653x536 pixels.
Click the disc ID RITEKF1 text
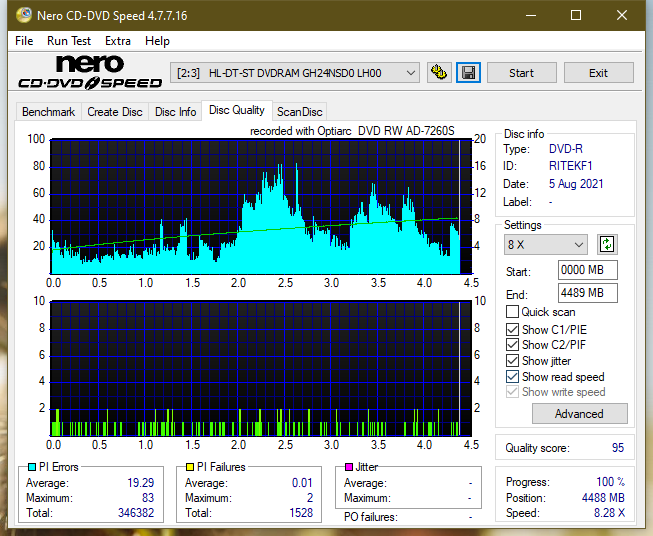570,166
